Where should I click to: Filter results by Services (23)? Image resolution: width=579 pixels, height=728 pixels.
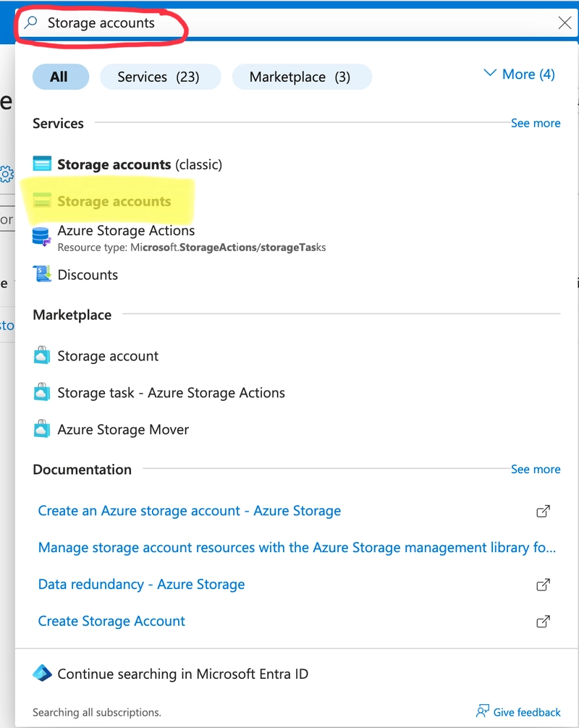[160, 77]
